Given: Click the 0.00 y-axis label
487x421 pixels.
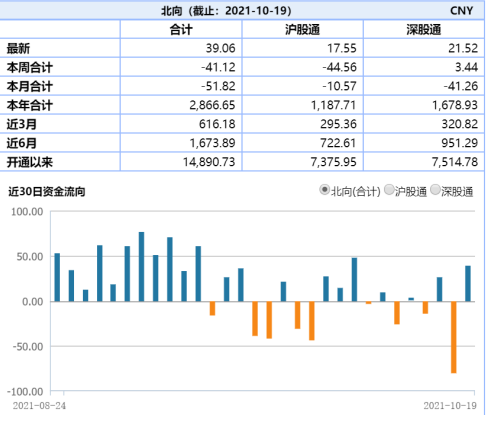Looking at the screenshot, I should pos(33,302).
